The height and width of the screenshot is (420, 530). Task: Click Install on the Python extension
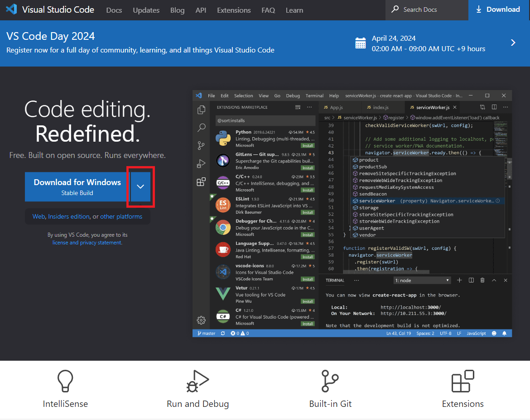pos(308,146)
